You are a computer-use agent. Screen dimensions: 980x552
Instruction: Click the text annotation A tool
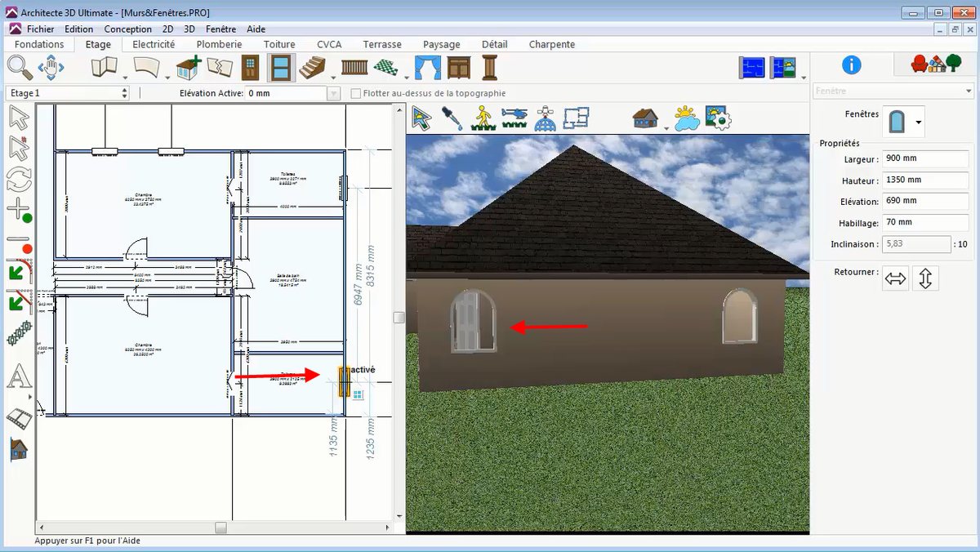(19, 377)
